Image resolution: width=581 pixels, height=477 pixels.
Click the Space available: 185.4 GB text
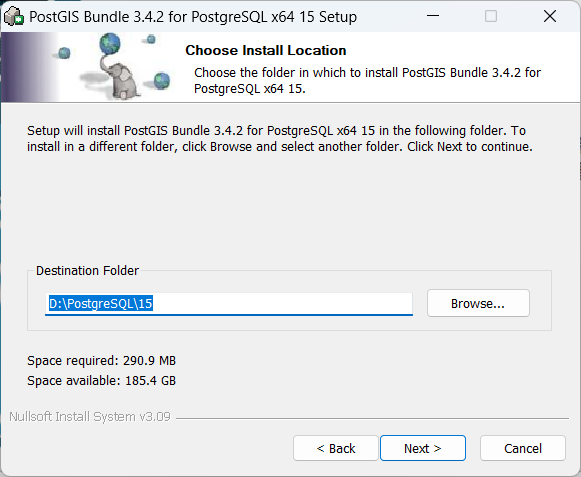[102, 381]
